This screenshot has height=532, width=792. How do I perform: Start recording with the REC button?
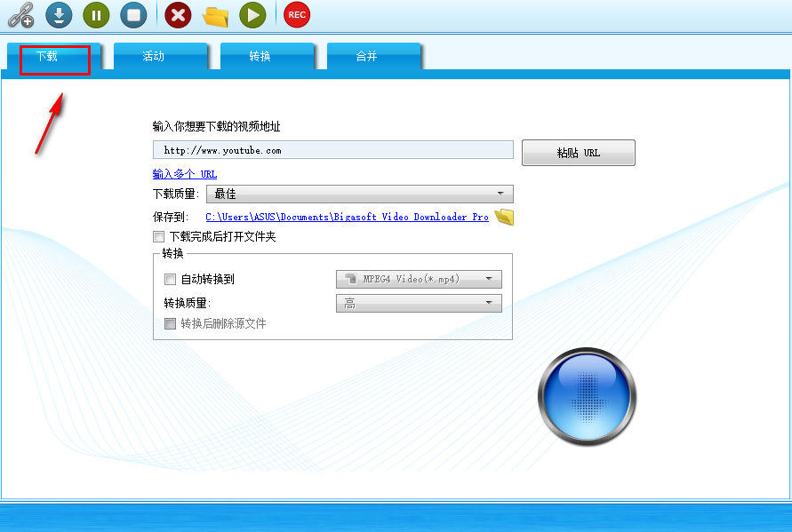tap(297, 14)
